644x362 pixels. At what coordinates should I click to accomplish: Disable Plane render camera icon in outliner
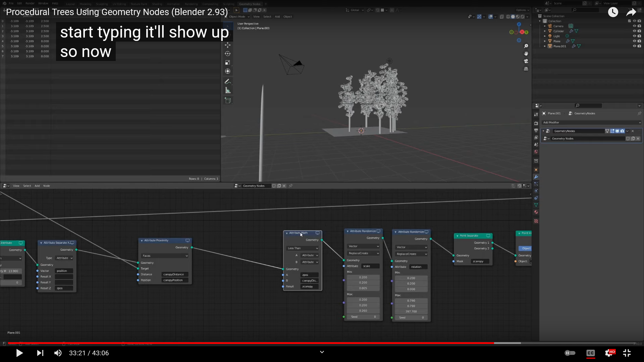pyautogui.click(x=639, y=41)
